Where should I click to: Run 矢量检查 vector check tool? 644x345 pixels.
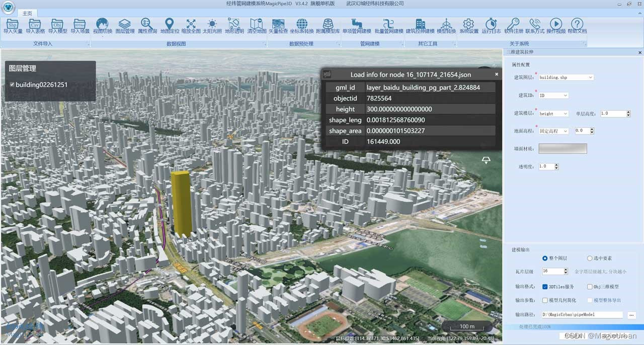coord(278,24)
